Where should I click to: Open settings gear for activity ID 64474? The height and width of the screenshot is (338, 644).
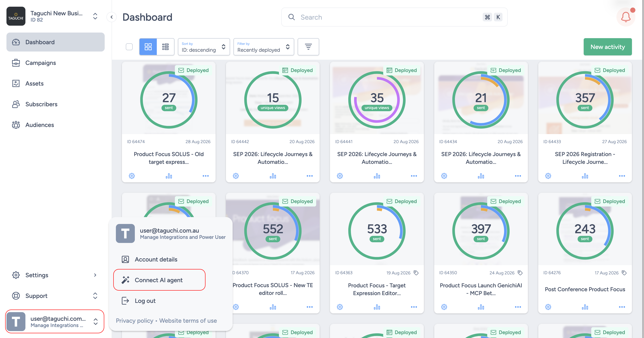click(132, 176)
